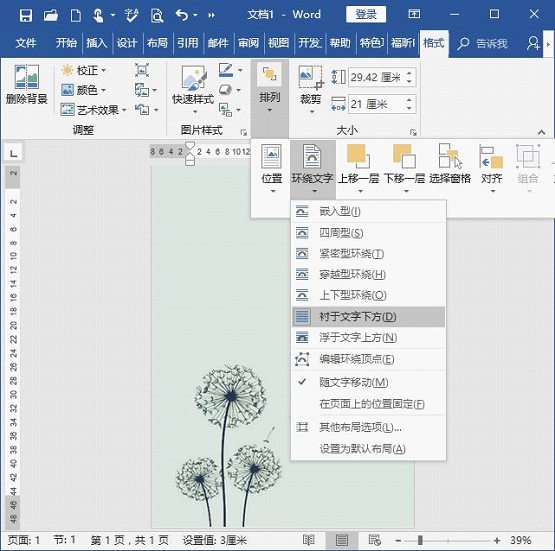Click zoom out minus icon
The width and height of the screenshot is (555, 551).
398,540
